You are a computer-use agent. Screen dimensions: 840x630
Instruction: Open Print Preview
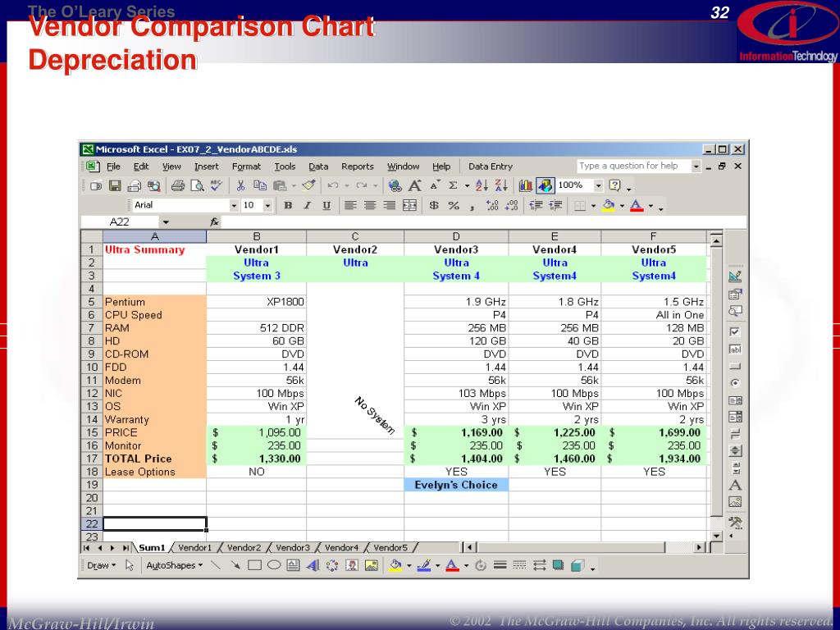[x=197, y=186]
